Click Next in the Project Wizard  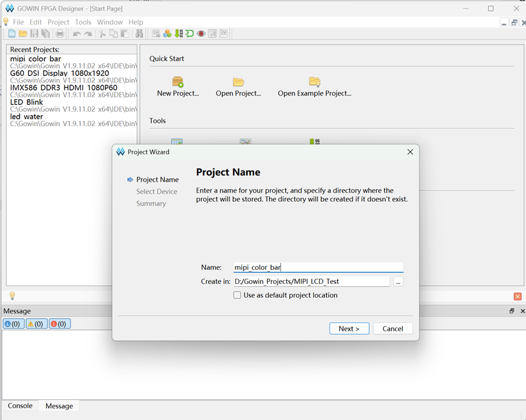point(349,328)
